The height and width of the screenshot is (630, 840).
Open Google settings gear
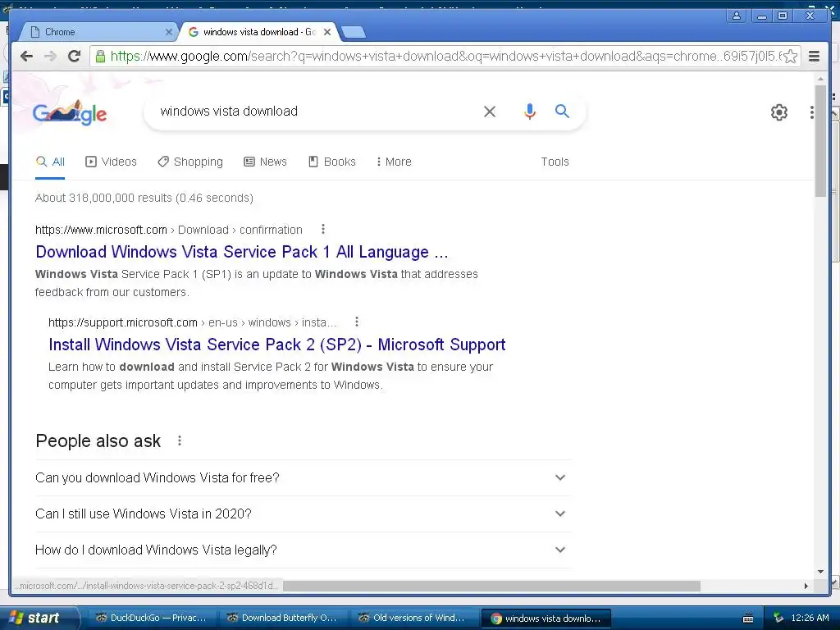click(x=779, y=112)
